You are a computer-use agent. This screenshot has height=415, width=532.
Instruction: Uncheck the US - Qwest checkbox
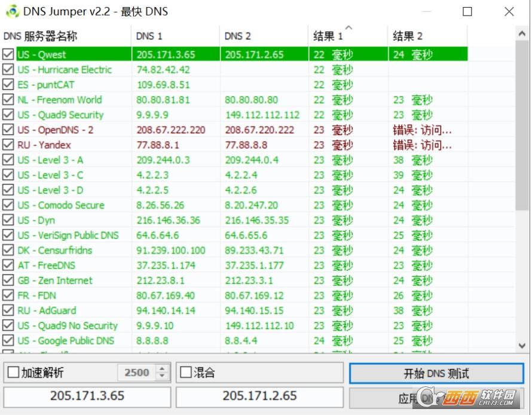pos(8,54)
